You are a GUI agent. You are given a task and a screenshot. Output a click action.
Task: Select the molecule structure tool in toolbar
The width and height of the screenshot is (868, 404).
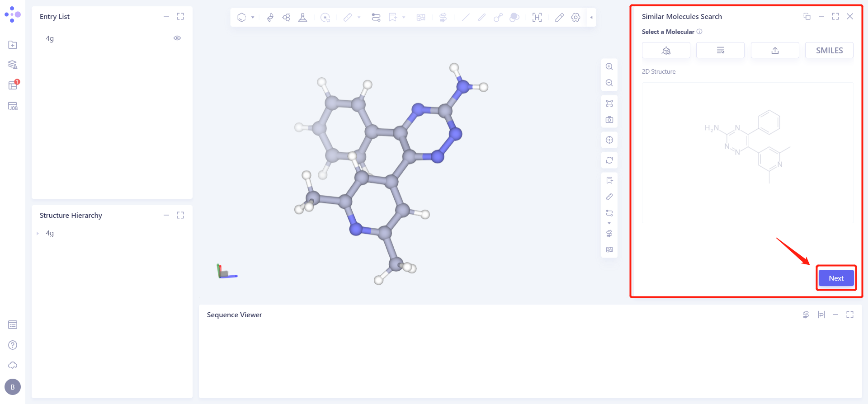pyautogui.click(x=286, y=17)
